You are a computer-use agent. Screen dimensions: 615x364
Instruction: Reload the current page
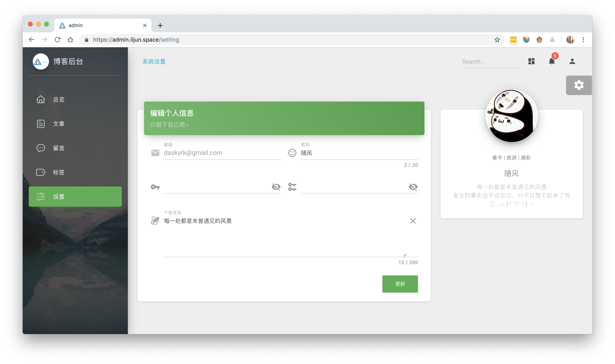pyautogui.click(x=57, y=39)
